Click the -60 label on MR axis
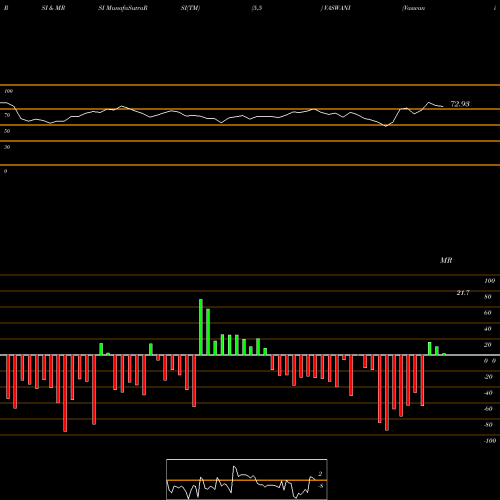The width and height of the screenshot is (500, 500). pyautogui.click(x=488, y=409)
